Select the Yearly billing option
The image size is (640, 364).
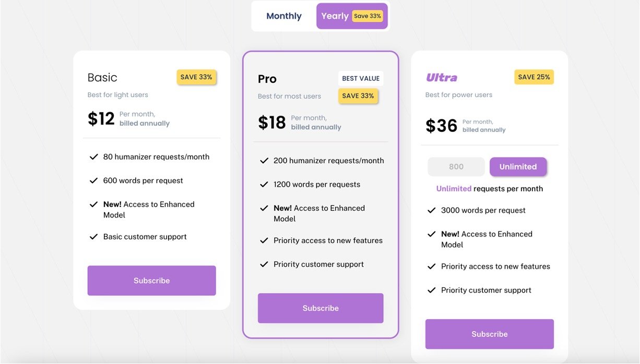pos(335,16)
